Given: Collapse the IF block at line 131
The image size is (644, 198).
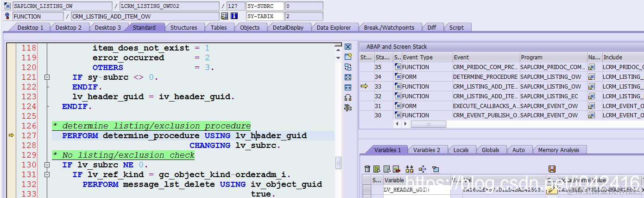Looking at the screenshot, I should (47, 174).
